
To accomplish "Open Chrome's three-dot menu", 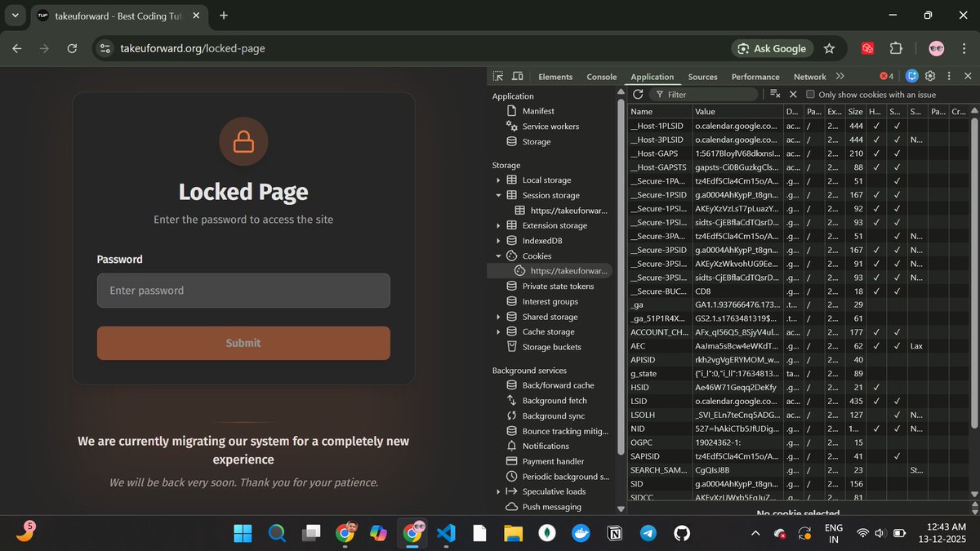I will (x=964, y=48).
